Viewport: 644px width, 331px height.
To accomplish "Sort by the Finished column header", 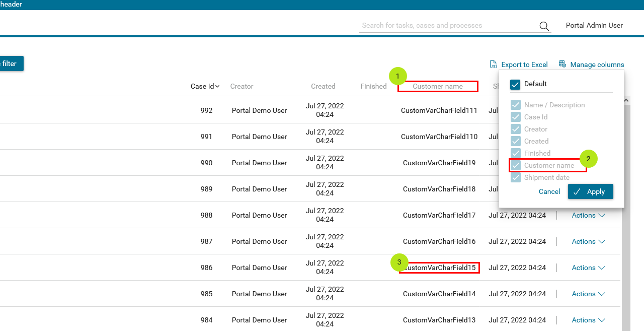I will [373, 86].
